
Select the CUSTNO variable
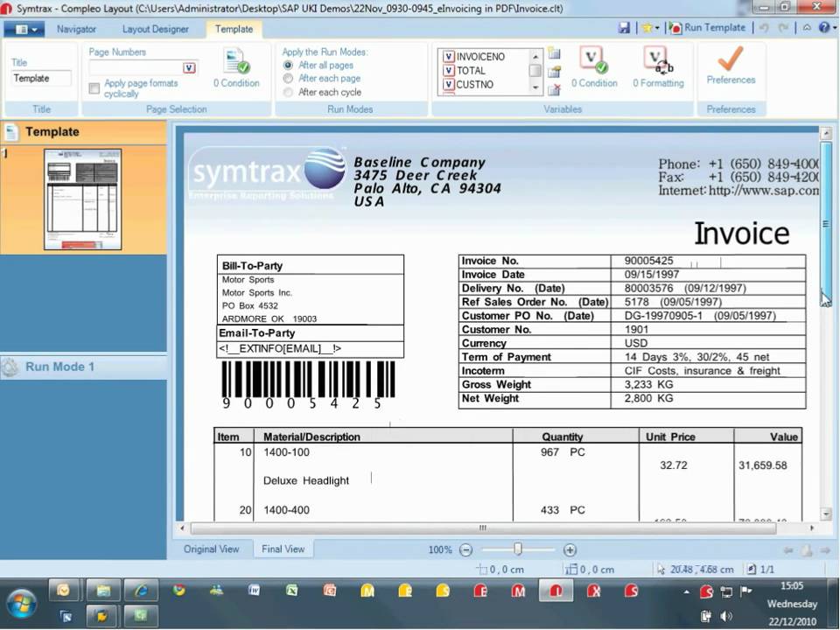(x=474, y=85)
